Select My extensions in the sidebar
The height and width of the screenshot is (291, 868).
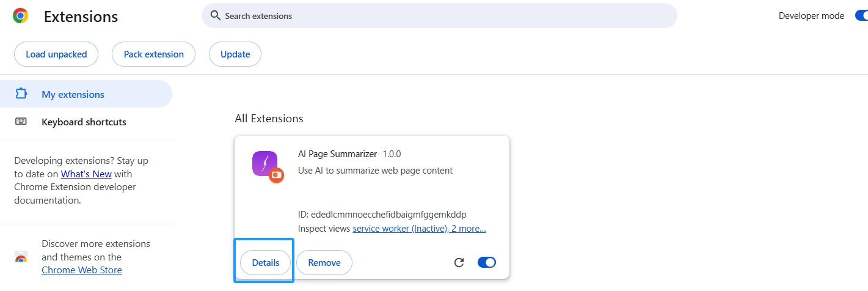(x=73, y=94)
